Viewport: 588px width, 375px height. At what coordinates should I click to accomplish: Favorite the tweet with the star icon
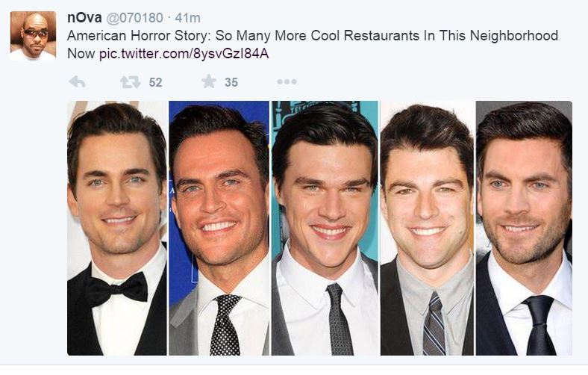(208, 81)
